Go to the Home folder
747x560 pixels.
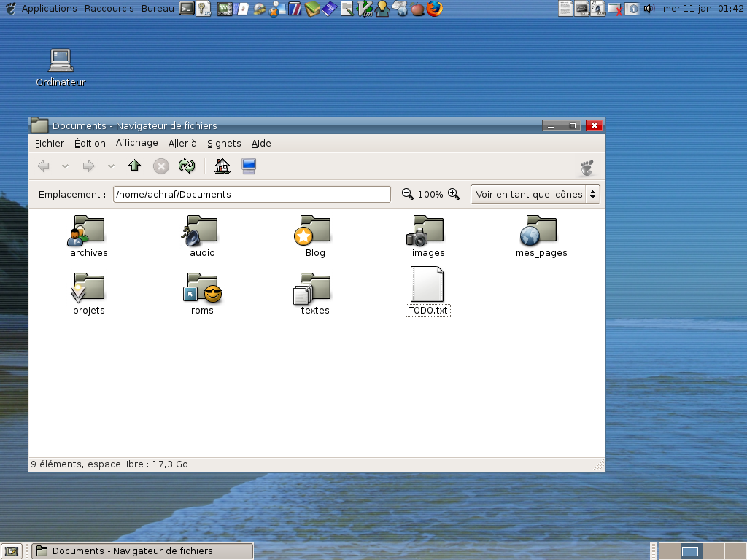click(x=222, y=166)
